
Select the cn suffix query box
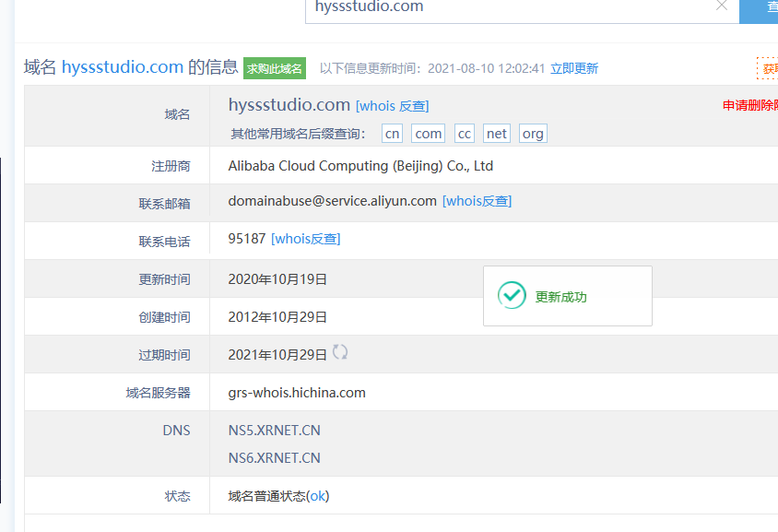pyautogui.click(x=392, y=134)
